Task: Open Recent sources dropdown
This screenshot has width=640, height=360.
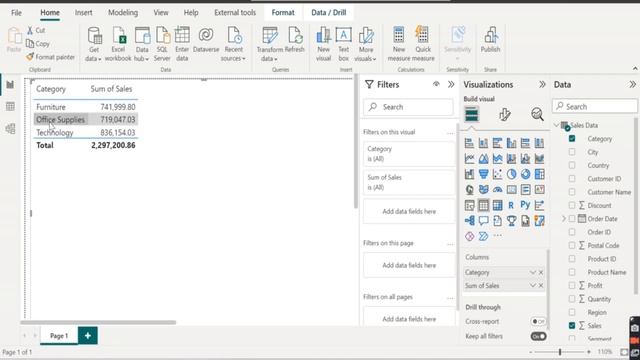Action: (233, 44)
